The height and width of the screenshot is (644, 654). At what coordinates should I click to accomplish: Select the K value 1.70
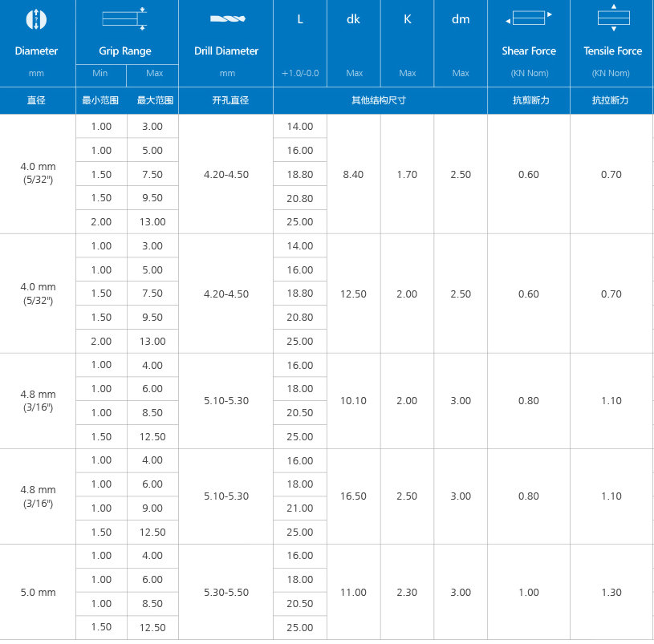tap(407, 175)
